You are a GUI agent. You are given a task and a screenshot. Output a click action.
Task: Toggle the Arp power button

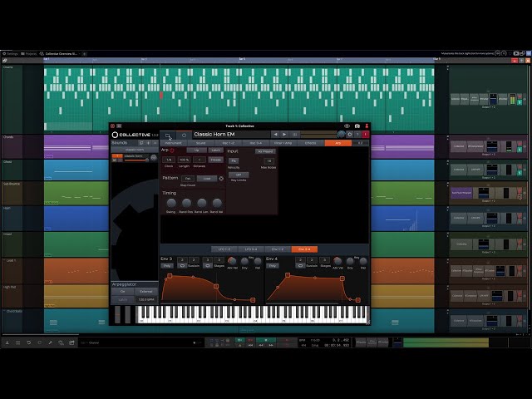click(x=172, y=150)
